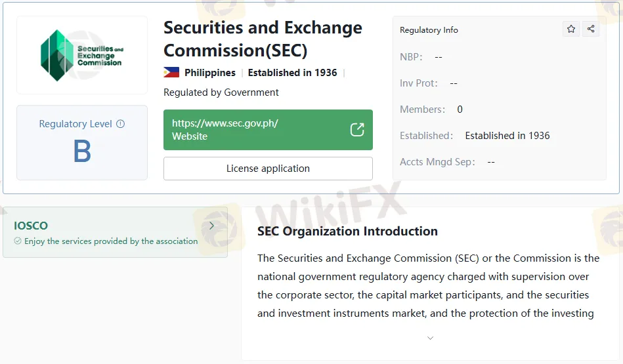The width and height of the screenshot is (623, 364).
Task: Click the SEC logo image
Action: pos(82,55)
